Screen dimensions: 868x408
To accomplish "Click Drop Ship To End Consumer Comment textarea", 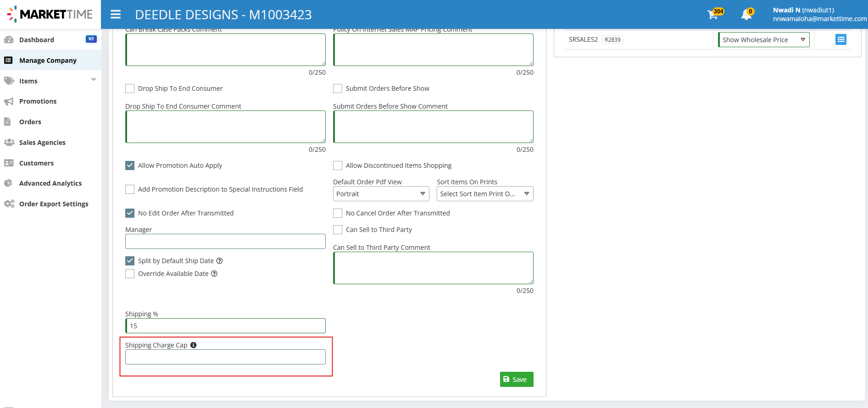I will point(225,127).
